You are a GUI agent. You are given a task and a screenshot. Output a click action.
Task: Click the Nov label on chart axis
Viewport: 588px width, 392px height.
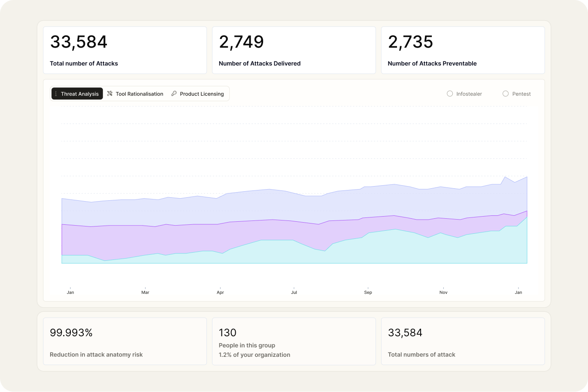[x=443, y=292]
